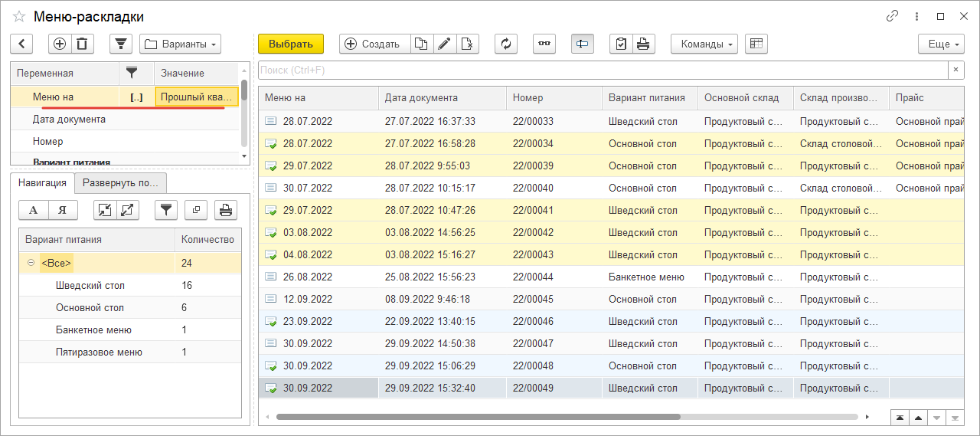The image size is (980, 436).
Task: Click the trash delete icon in filter panel
Action: click(x=83, y=44)
